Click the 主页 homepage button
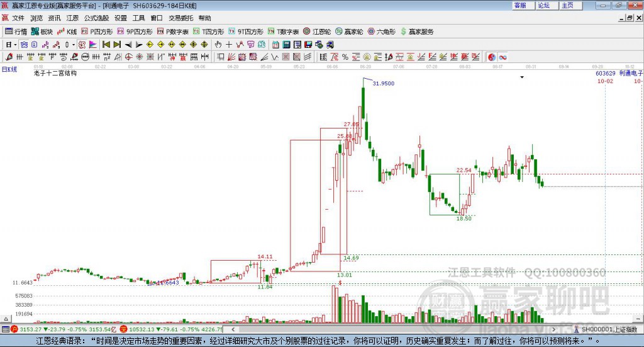Image resolution: width=644 pixels, height=347 pixels. (x=570, y=5)
